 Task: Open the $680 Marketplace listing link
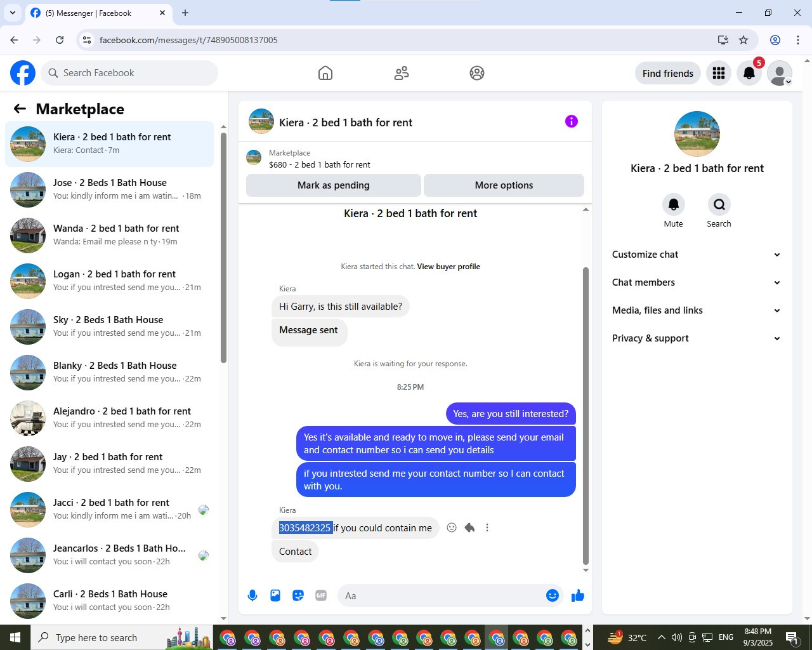click(320, 164)
